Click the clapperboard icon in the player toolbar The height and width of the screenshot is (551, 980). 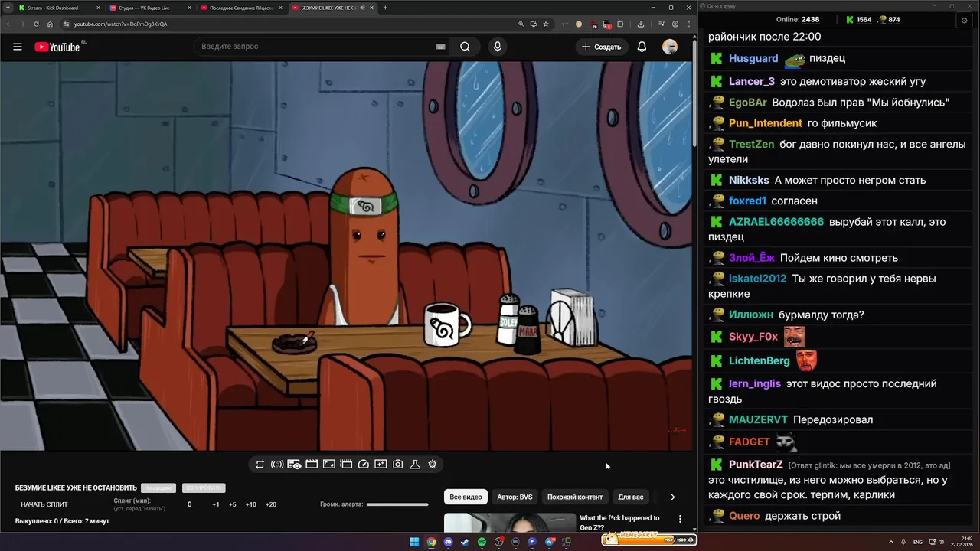point(312,465)
